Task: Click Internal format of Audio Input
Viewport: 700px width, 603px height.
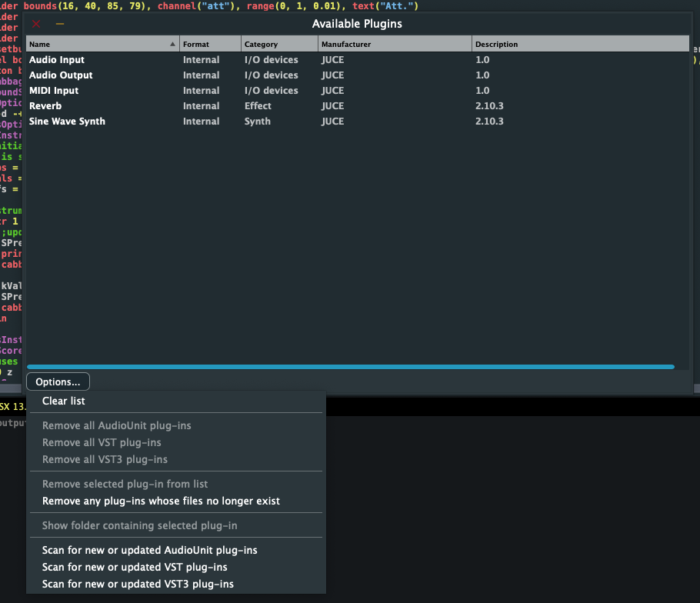Action: coord(201,60)
